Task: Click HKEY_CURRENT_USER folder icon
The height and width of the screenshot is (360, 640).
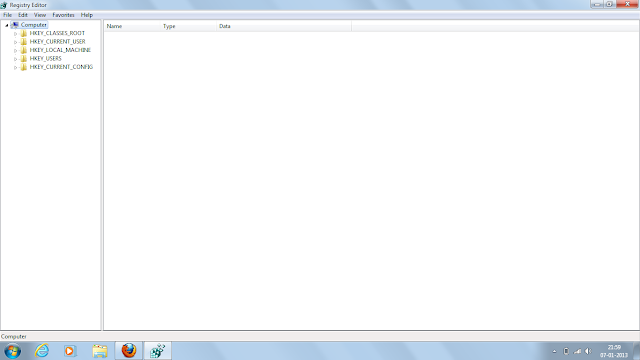Action: 24,42
